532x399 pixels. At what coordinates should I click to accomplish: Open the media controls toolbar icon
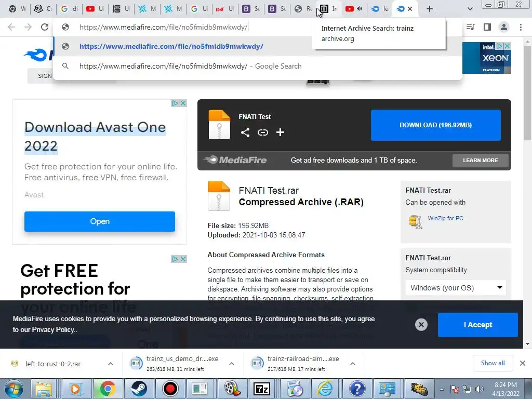pyautogui.click(x=471, y=27)
